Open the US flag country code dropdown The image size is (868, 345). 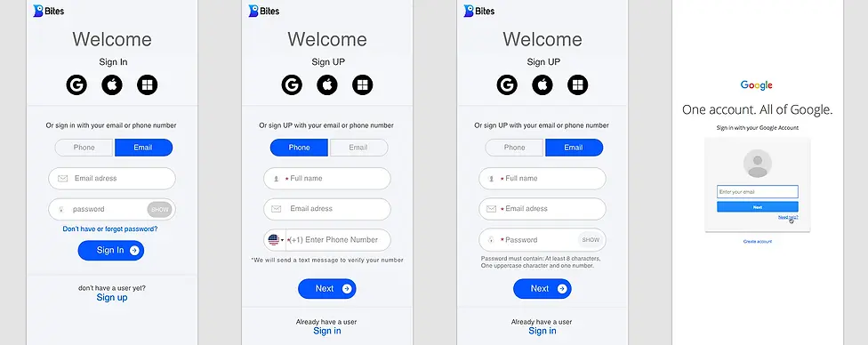(x=275, y=240)
